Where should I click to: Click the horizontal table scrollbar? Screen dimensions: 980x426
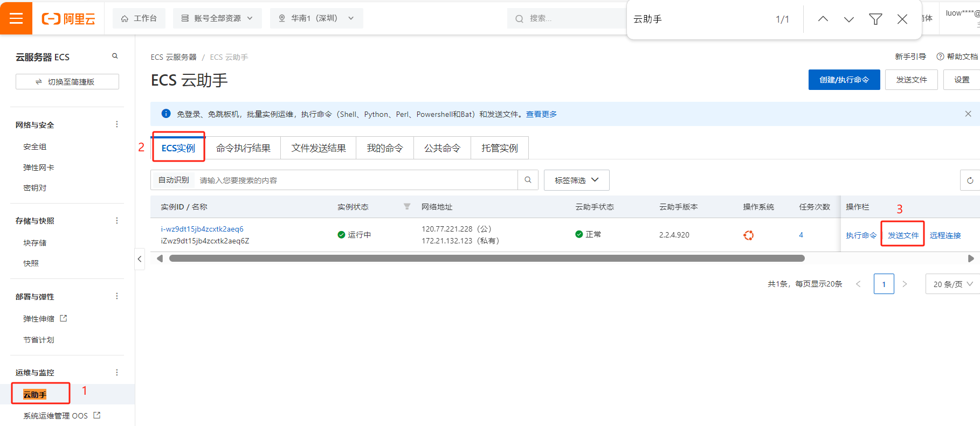[x=486, y=259]
